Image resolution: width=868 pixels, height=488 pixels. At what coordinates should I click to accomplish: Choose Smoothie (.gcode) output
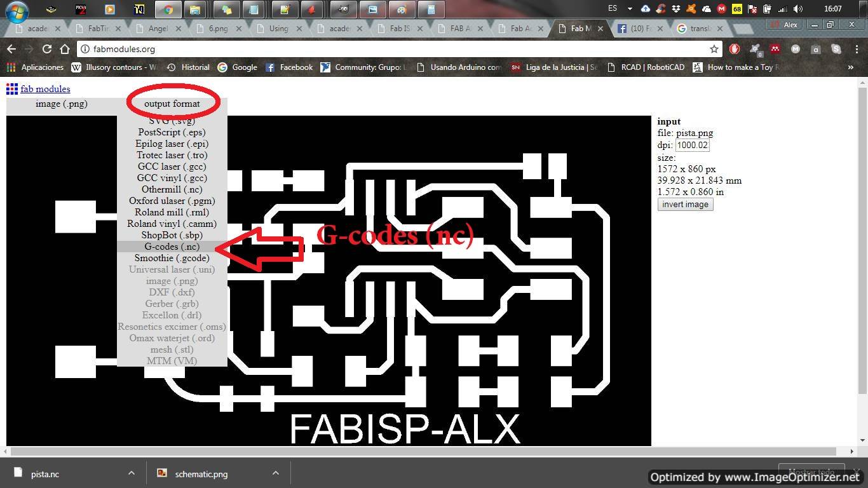[x=172, y=258]
